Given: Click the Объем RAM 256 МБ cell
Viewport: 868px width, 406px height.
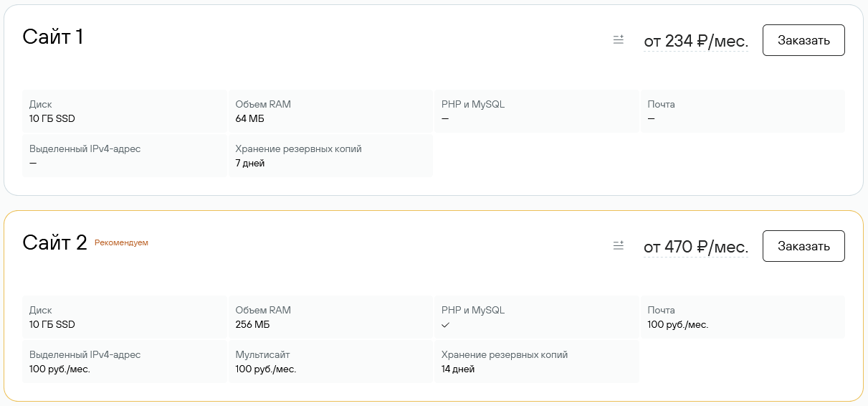Looking at the screenshot, I should [330, 317].
